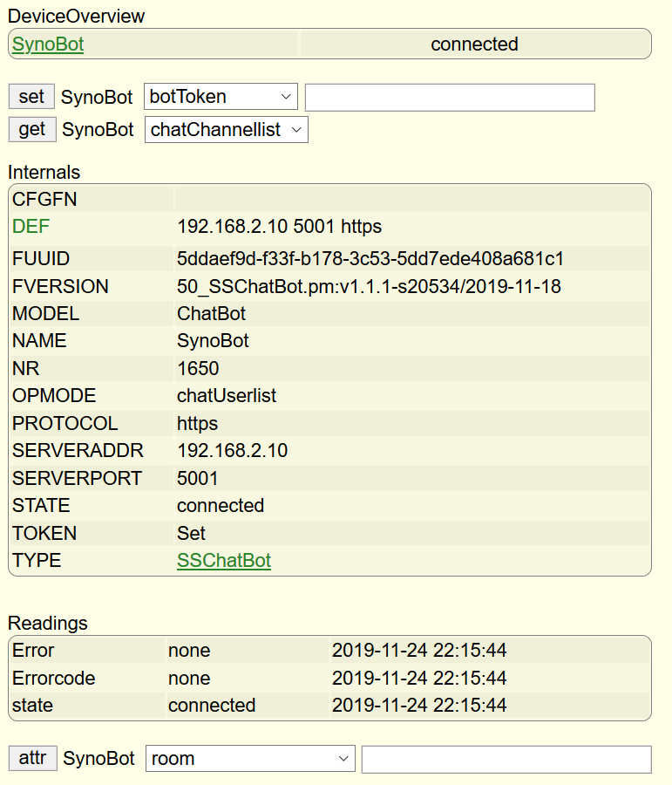The image size is (672, 785).
Task: Click the DEF value 192.168.2.10 5001 https
Action: point(279,226)
